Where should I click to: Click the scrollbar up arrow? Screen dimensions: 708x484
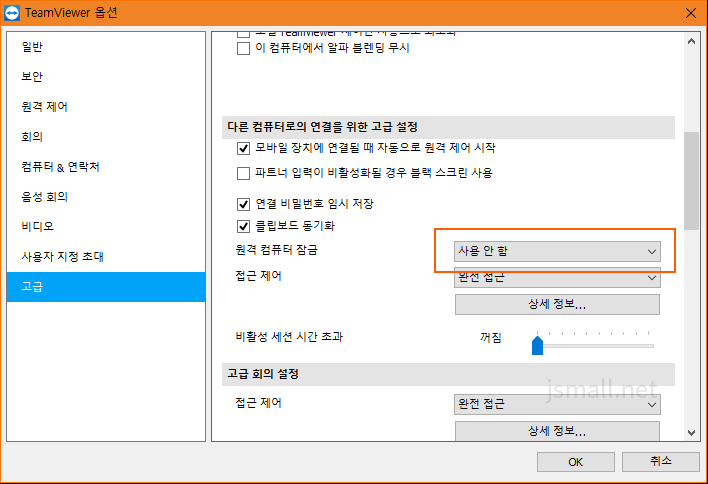(x=691, y=41)
